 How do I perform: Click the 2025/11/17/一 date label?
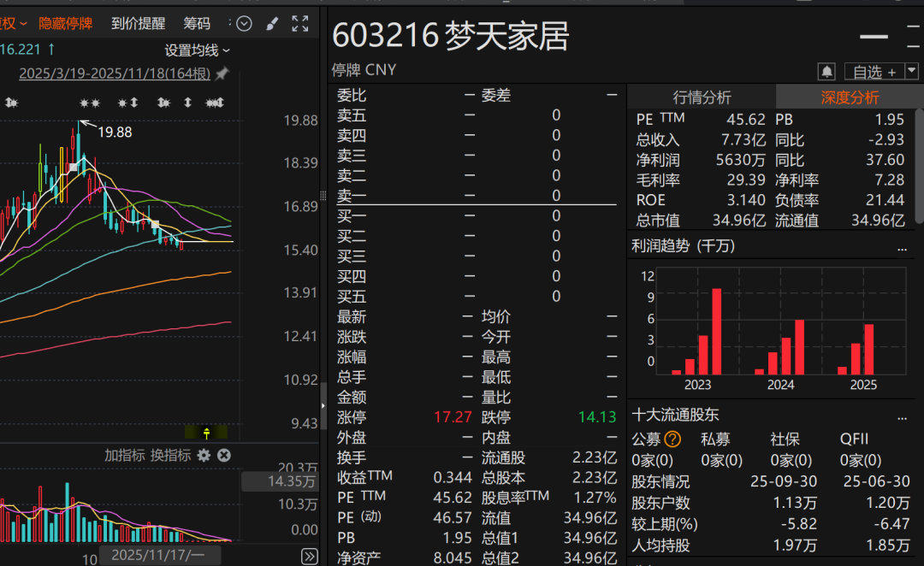coord(158,556)
